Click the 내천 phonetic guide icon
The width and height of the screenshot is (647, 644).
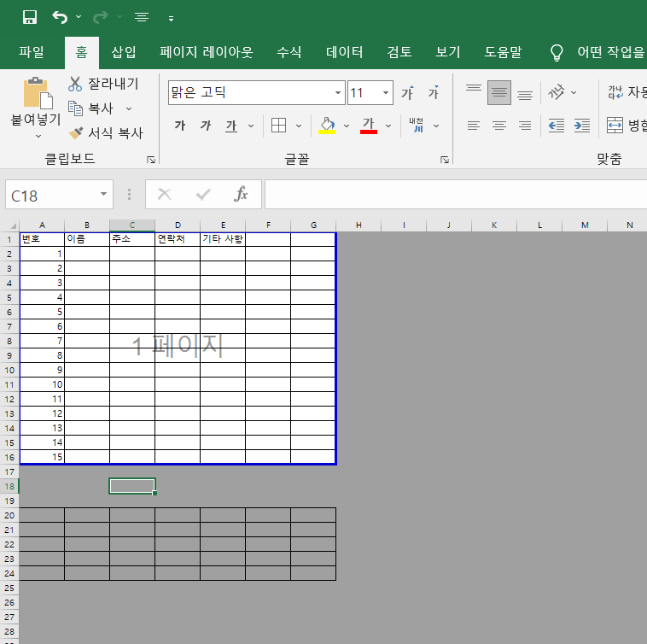click(x=417, y=126)
